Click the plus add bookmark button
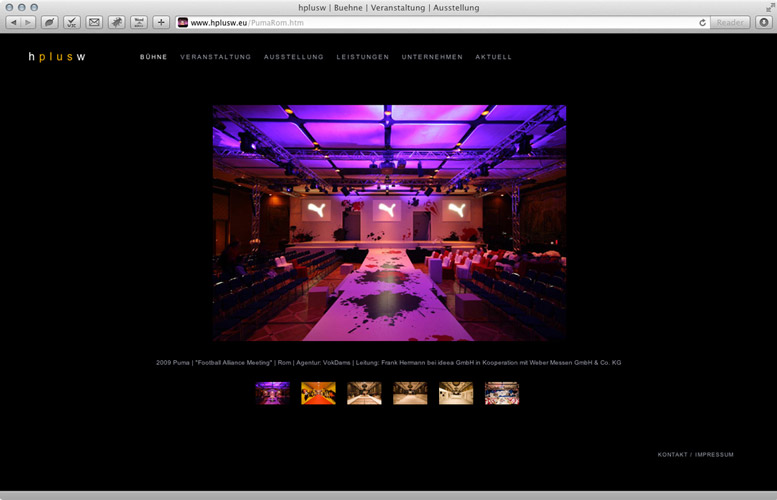The image size is (777, 500). pyautogui.click(x=160, y=22)
